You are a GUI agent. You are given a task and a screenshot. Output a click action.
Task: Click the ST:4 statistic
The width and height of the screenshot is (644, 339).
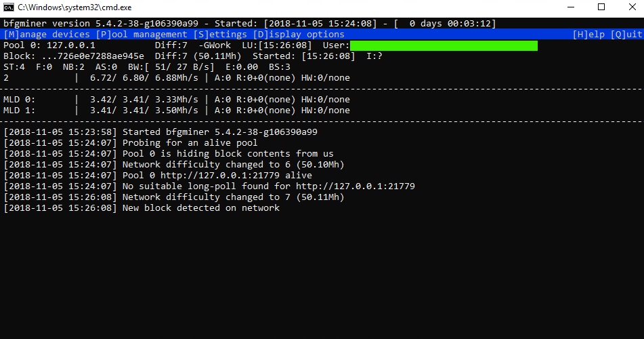coord(14,66)
